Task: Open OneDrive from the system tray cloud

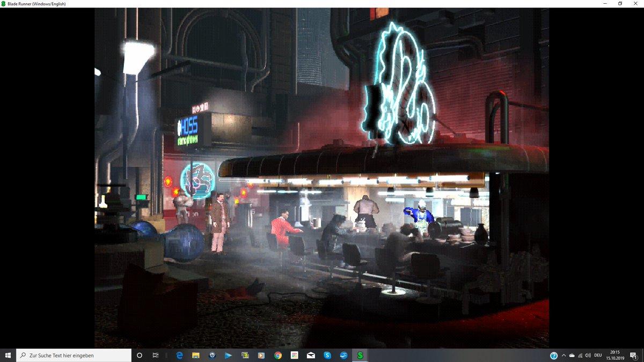Action: pos(572,355)
